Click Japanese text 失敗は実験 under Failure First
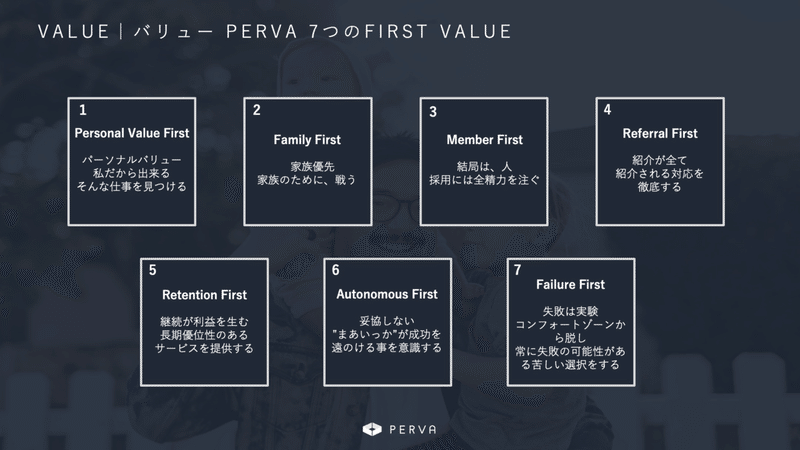 pos(570,311)
